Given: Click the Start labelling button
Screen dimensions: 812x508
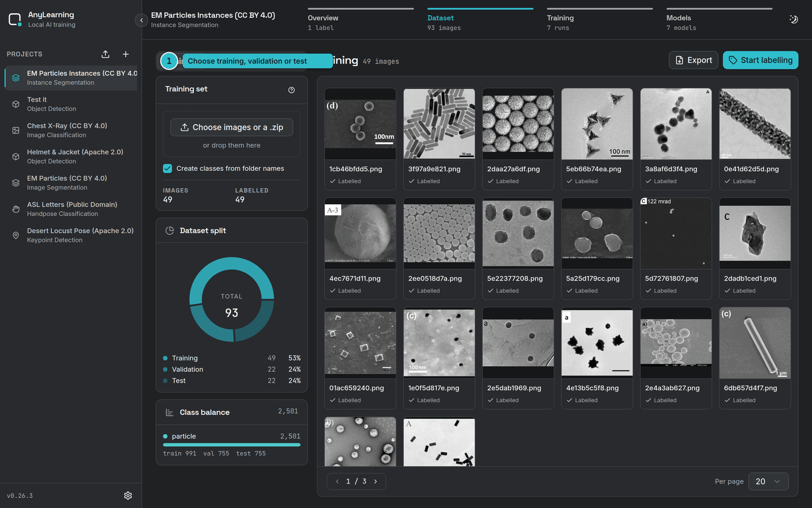Looking at the screenshot, I should [x=760, y=60].
